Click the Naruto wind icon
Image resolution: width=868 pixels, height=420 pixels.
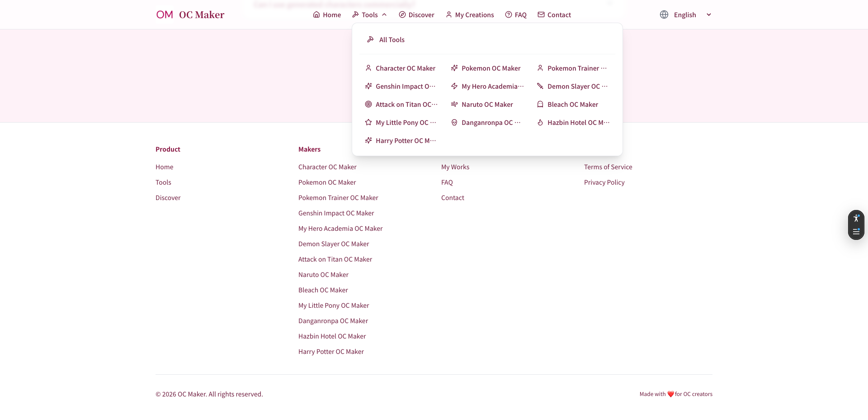pos(454,104)
